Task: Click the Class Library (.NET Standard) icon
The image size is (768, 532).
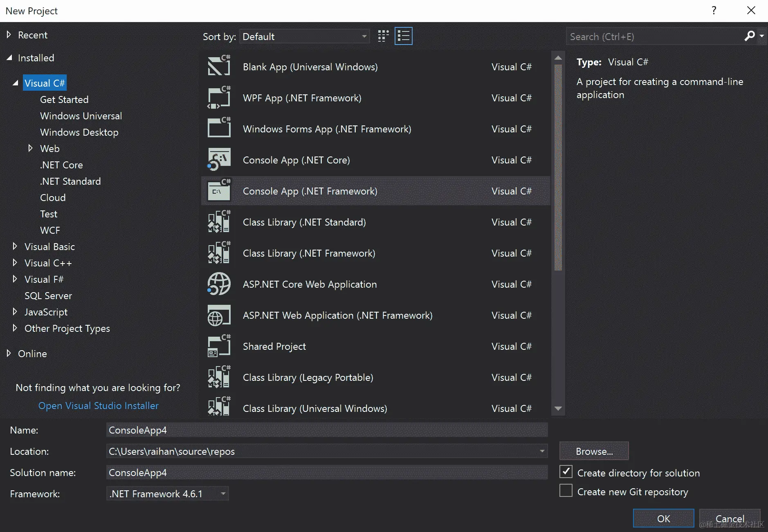Action: click(219, 221)
